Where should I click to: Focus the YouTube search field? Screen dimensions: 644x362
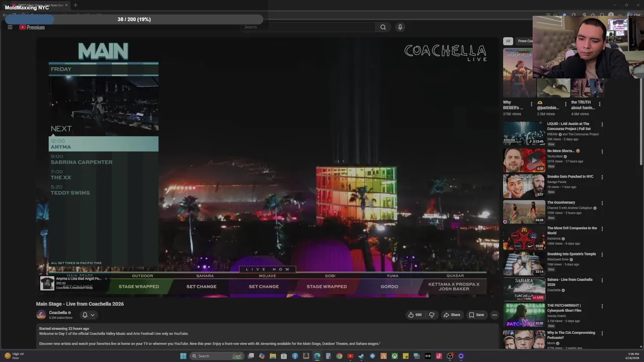[x=308, y=27]
